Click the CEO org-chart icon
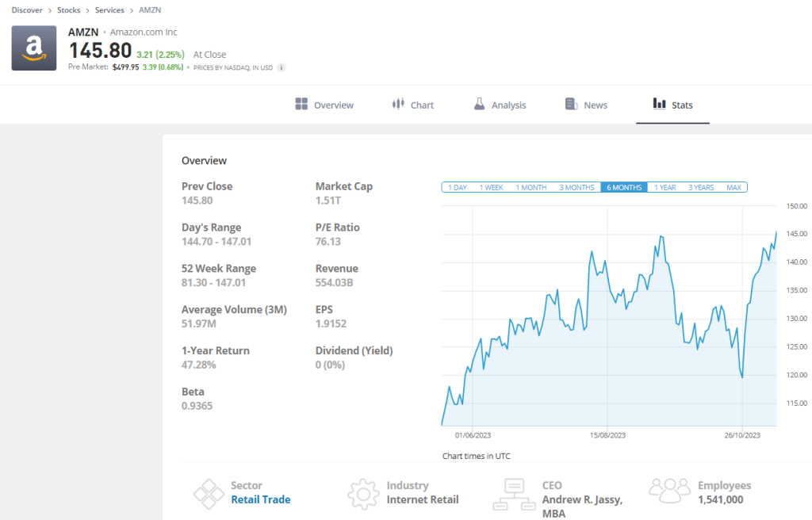812x520 pixels. click(514, 492)
